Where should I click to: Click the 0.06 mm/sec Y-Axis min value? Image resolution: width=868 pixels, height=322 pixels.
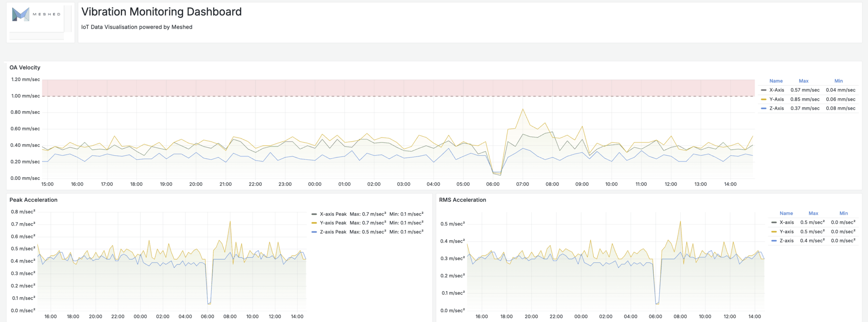(841, 99)
